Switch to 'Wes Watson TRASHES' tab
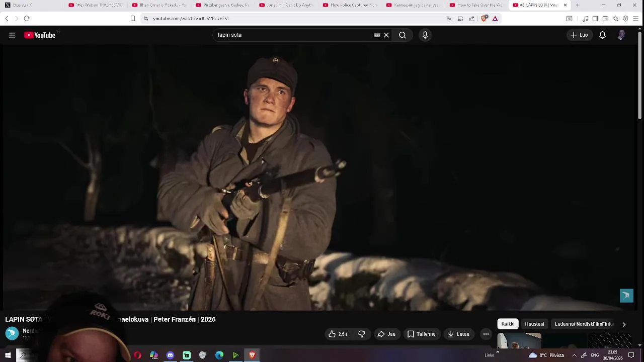644x362 pixels. point(95,5)
